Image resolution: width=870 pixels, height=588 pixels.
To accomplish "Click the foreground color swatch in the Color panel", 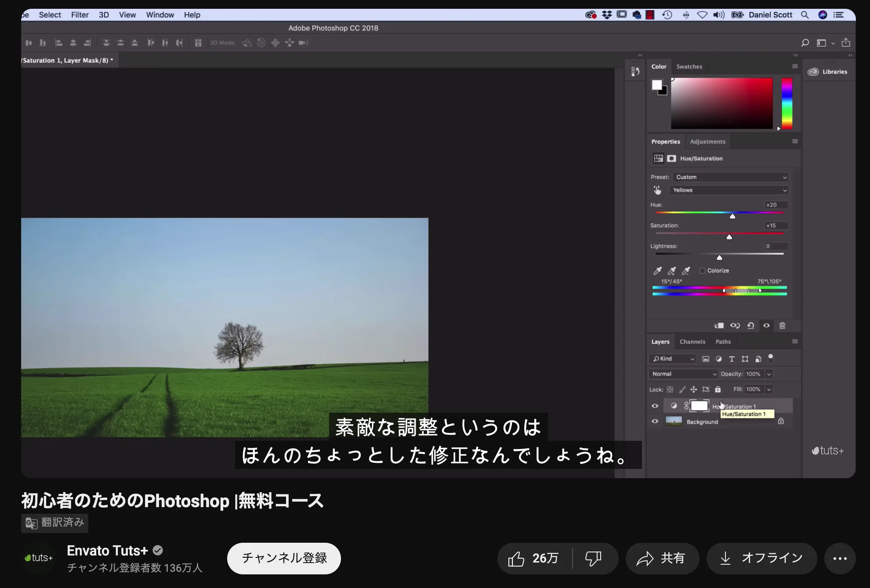I will (x=656, y=83).
